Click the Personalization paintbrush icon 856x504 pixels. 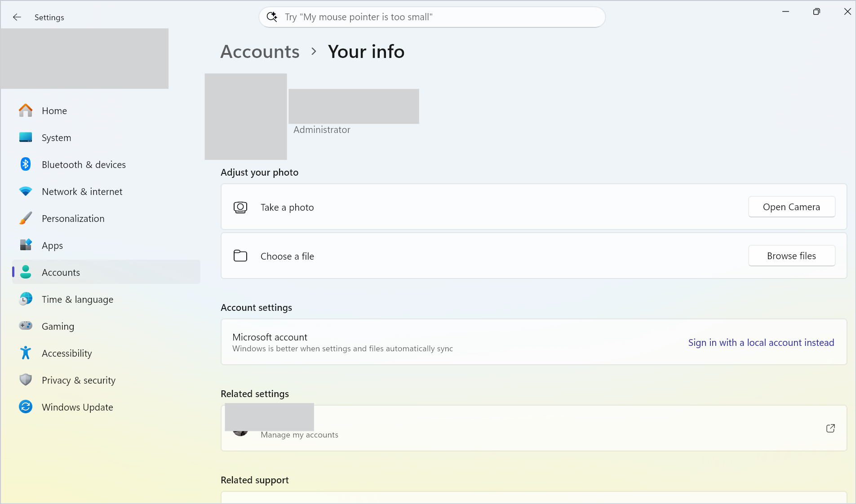pos(26,218)
